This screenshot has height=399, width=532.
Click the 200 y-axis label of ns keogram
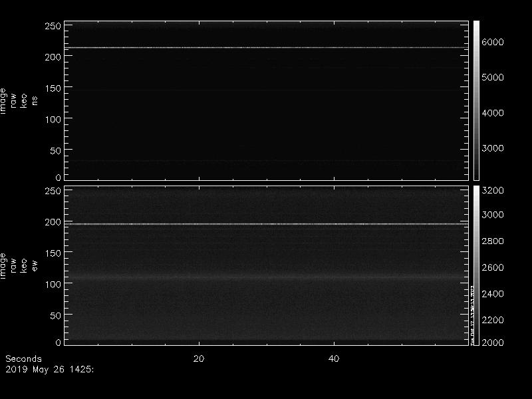coord(53,57)
